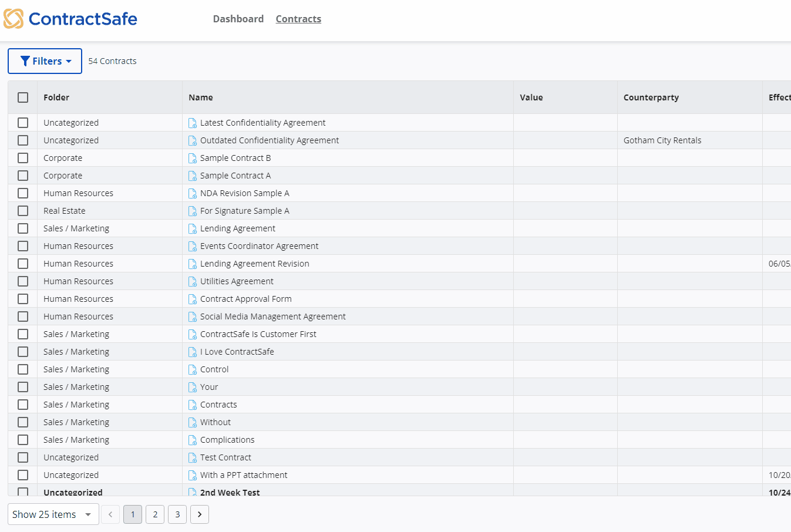Go to page 3 of contracts
This screenshot has width=791, height=532.
177,514
